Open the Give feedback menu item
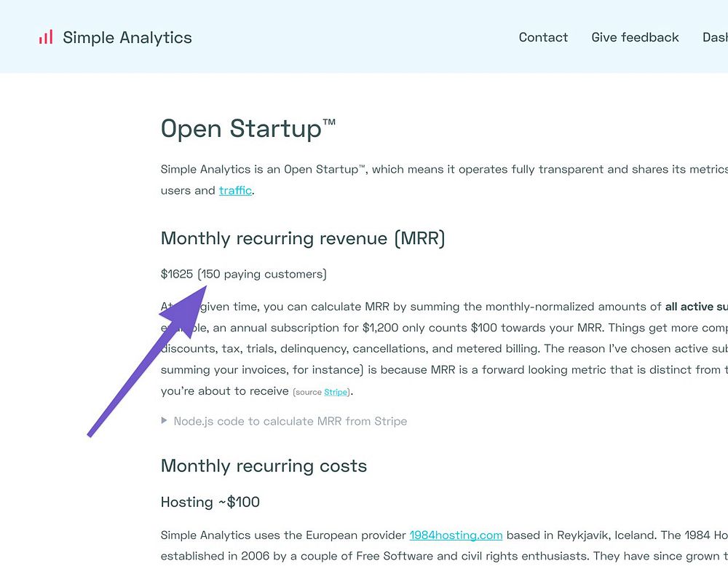728x566 pixels. tap(635, 37)
